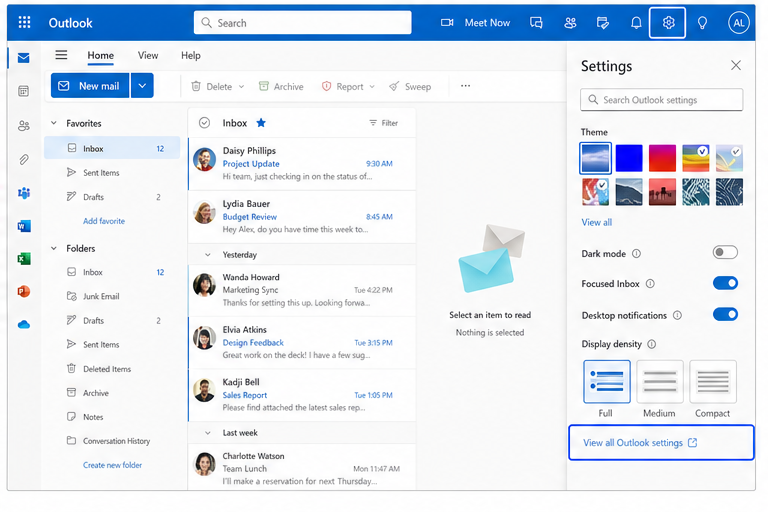This screenshot has width=768, height=512.
Task: Open OneDrive from left rail
Action: (24, 324)
